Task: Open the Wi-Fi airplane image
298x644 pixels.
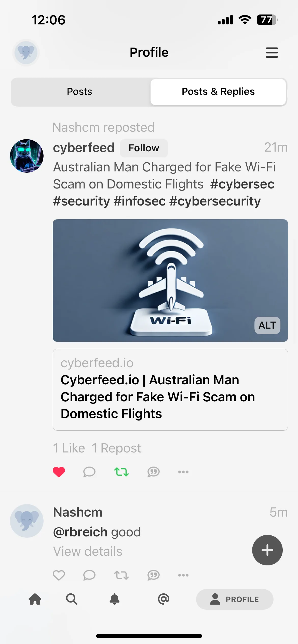Action: [170, 280]
